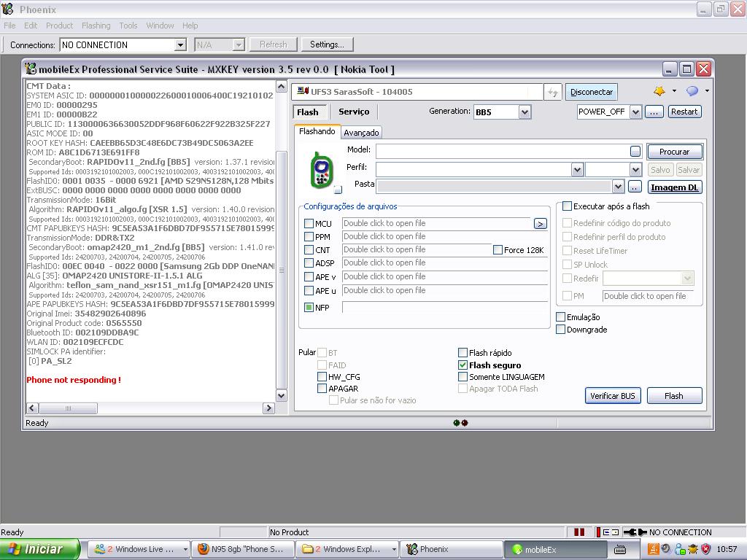Click the status LED indicator in mobileEx

pos(461,423)
